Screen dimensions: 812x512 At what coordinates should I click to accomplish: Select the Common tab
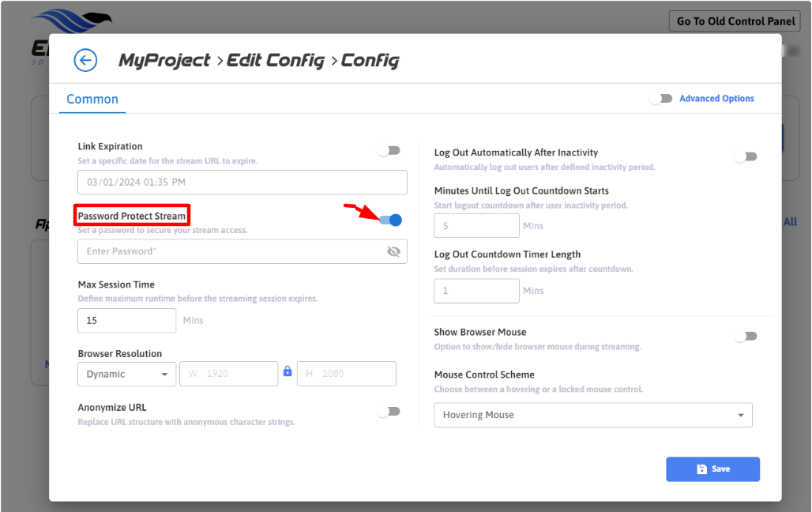(x=92, y=100)
